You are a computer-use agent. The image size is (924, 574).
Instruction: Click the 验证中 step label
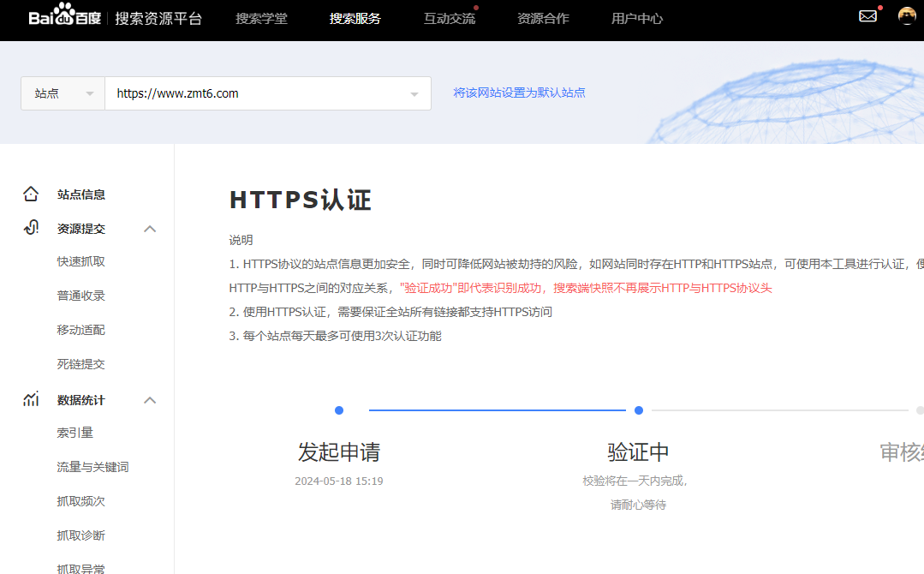(x=639, y=452)
